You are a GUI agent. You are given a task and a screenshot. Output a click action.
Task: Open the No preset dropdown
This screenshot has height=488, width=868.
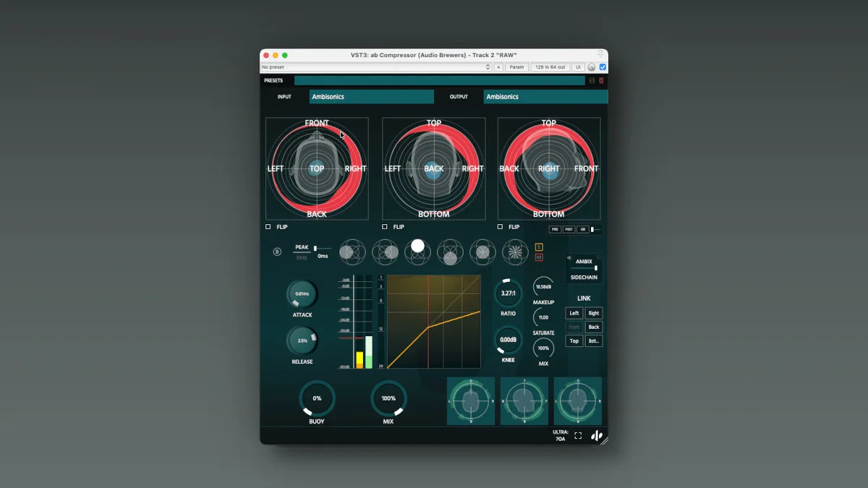tap(376, 67)
